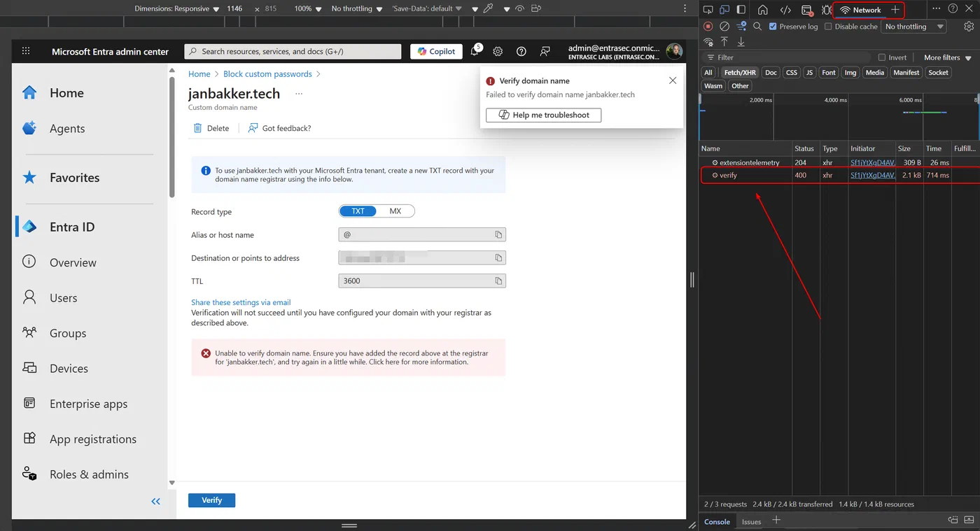The height and width of the screenshot is (531, 980).
Task: Open device toolbar No throttling dropdown
Action: tap(357, 8)
